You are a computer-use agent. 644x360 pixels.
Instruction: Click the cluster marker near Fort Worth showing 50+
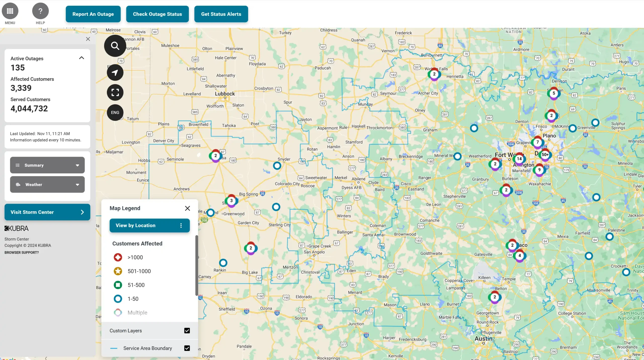coord(544,154)
